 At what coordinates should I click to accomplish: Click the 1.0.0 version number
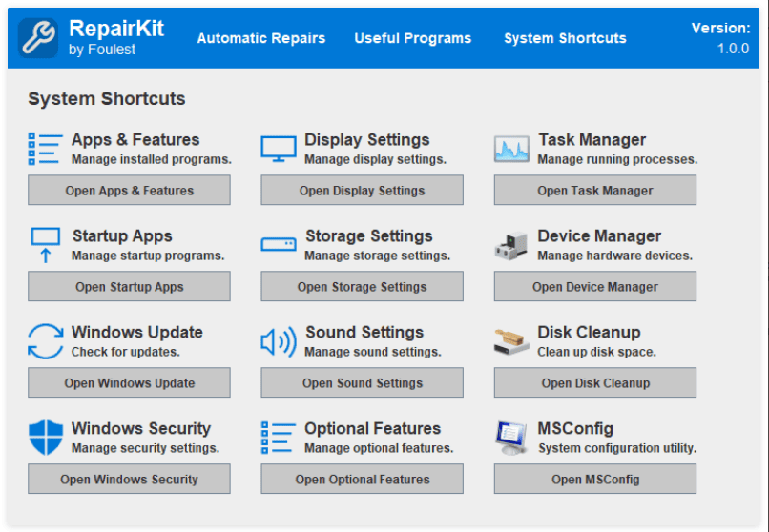(x=733, y=49)
